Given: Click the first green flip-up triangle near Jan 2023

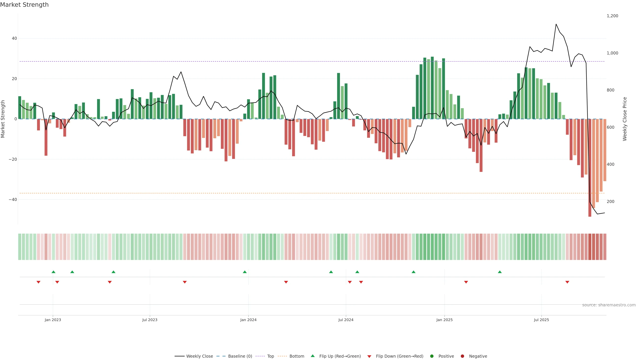Looking at the screenshot, I should point(53,272).
